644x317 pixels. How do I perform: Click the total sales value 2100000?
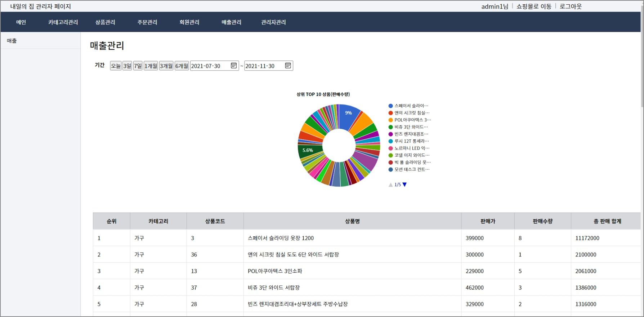tap(586, 255)
